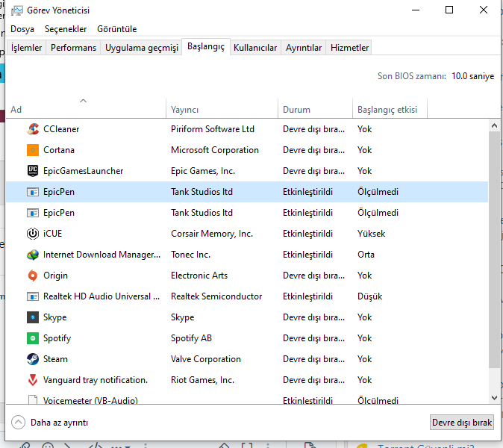Click the orange Cortana icon
This screenshot has width=503, height=448.
33,150
